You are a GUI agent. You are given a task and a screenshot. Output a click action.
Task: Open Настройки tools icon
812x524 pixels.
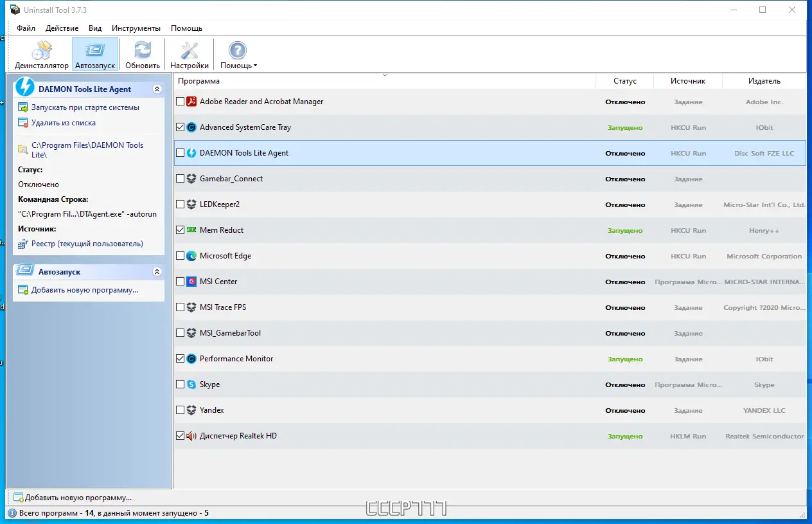[x=190, y=55]
